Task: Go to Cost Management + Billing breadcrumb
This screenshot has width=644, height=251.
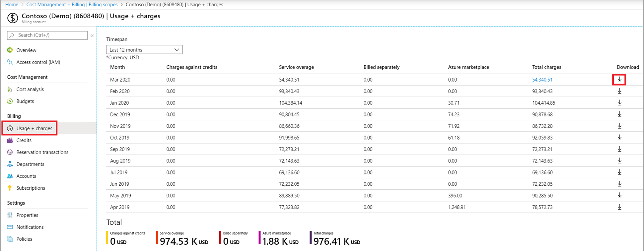Action: [x=72, y=5]
